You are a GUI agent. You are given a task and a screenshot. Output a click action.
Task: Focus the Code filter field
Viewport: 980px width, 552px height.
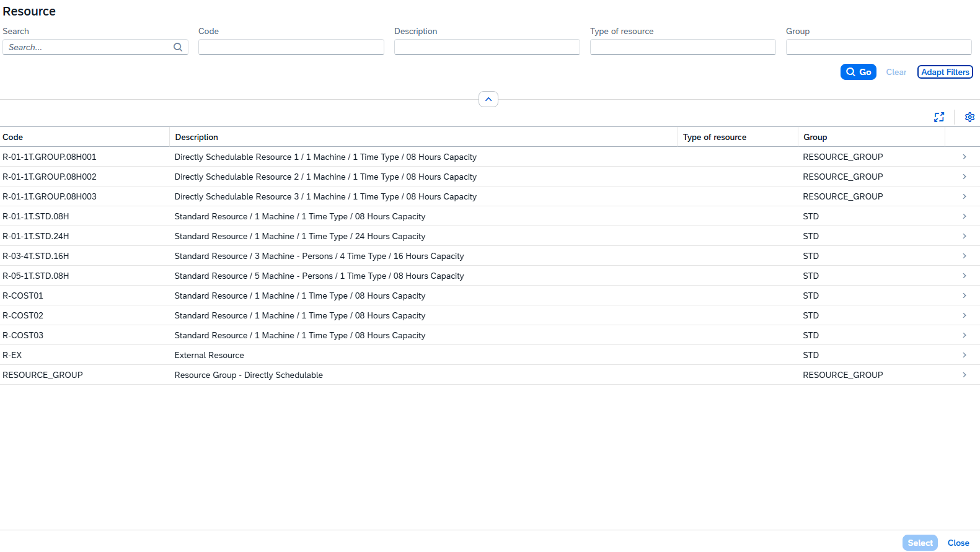tap(291, 47)
